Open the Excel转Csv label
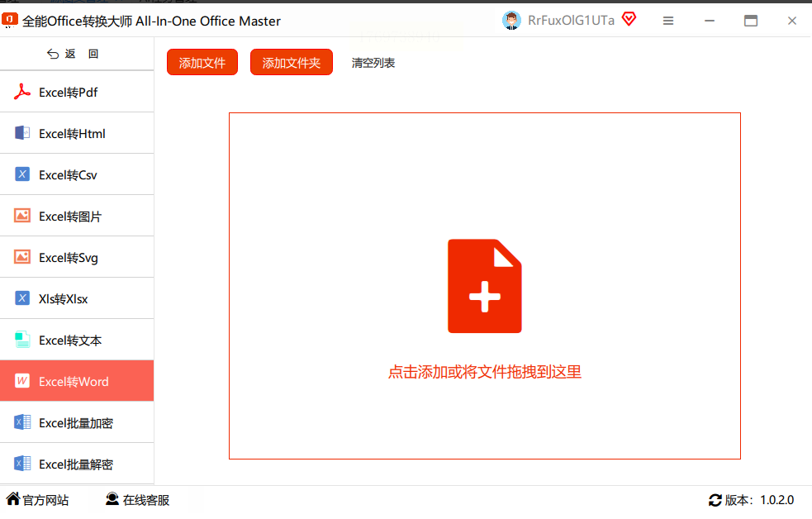 pos(68,175)
